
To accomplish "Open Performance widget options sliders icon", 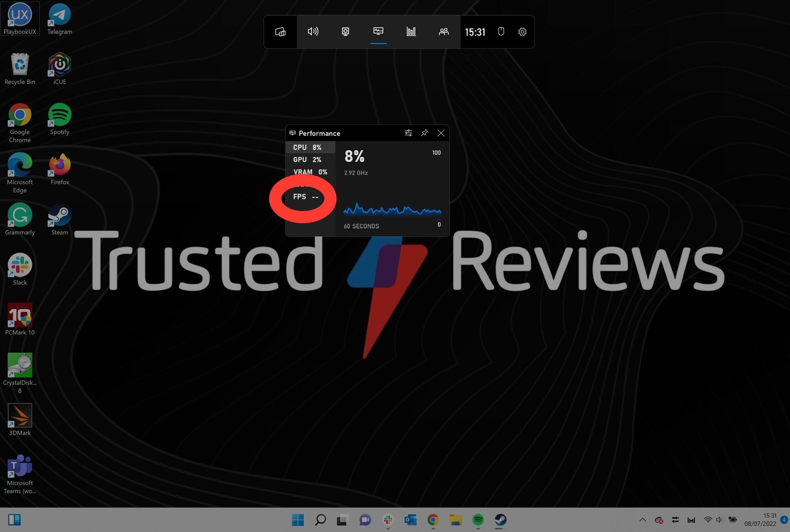I will [x=408, y=133].
